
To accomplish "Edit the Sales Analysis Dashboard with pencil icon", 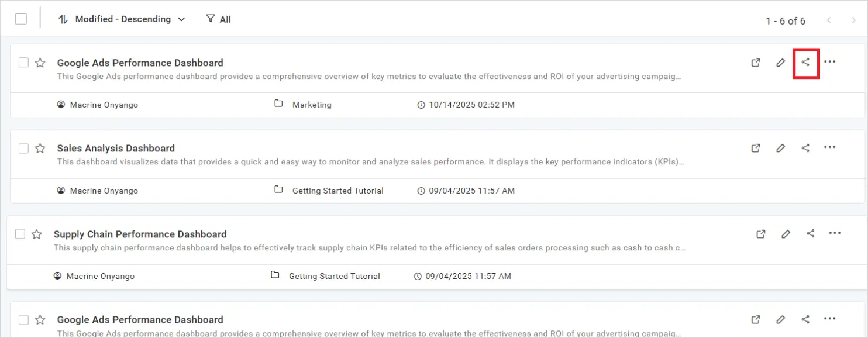I will coord(780,148).
